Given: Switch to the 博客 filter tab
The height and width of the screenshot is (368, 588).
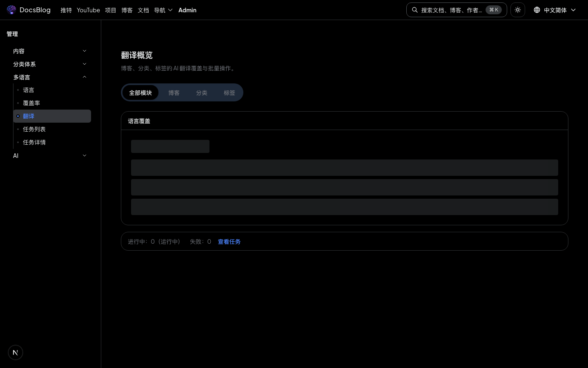Looking at the screenshot, I should tap(174, 93).
